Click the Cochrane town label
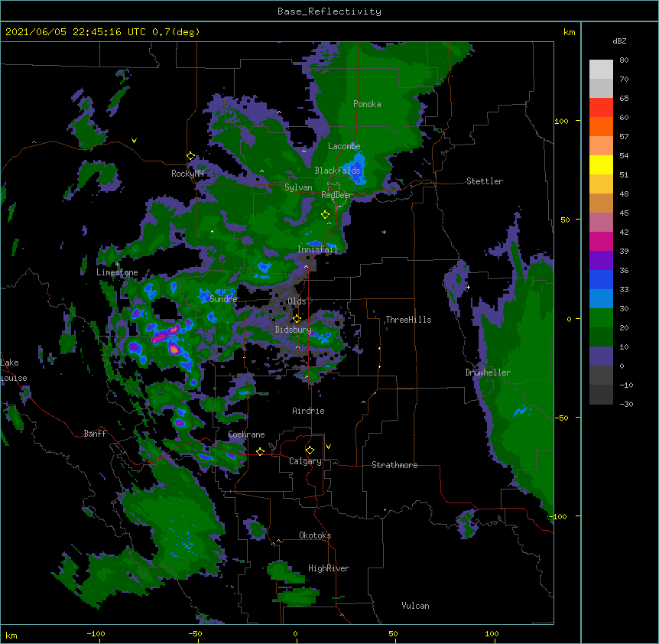Viewport: 659px width, 644px height. click(246, 434)
